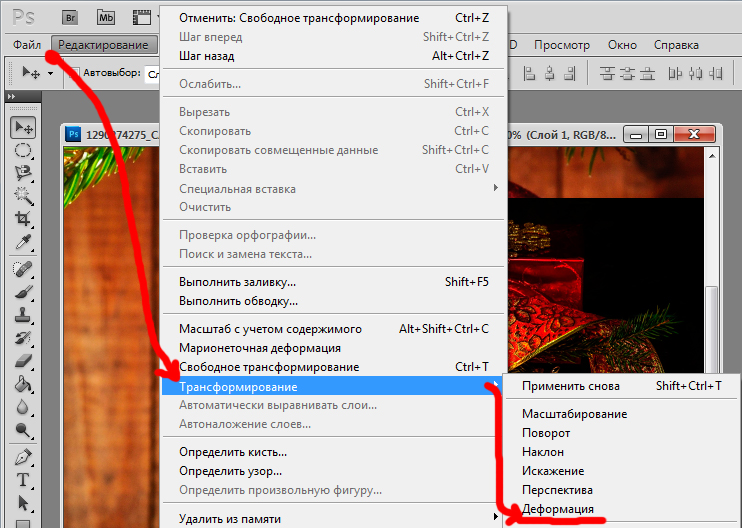Open Mini Bridge via Mb icon
The image size is (742, 528).
[106, 18]
